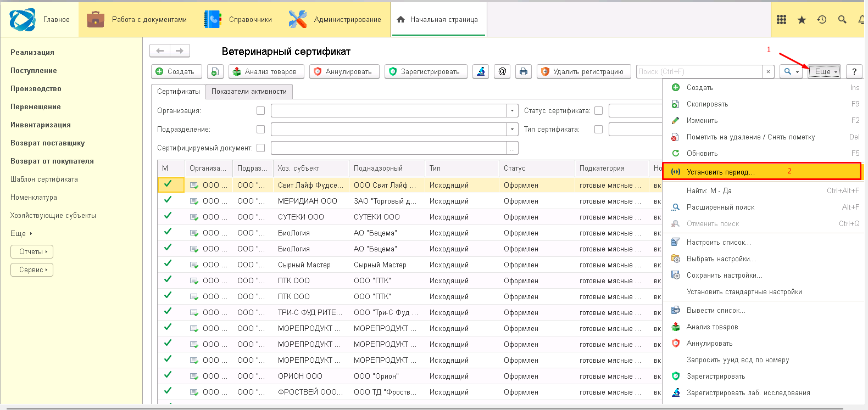Click the global search magnifier icon
Viewport: 868px width, 410px height.
click(x=842, y=20)
